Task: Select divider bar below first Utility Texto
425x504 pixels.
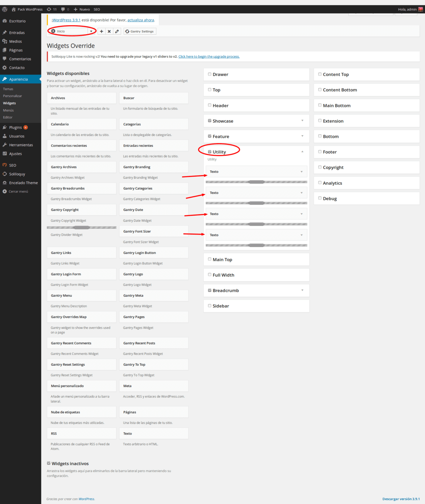Action: (x=257, y=182)
